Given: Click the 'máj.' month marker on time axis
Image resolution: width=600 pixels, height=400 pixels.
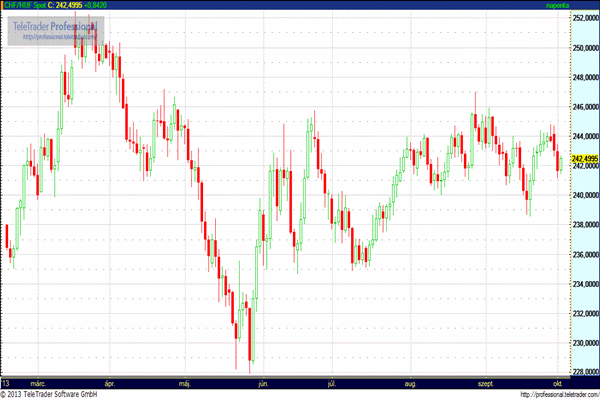Looking at the screenshot, I should pyautogui.click(x=185, y=383).
